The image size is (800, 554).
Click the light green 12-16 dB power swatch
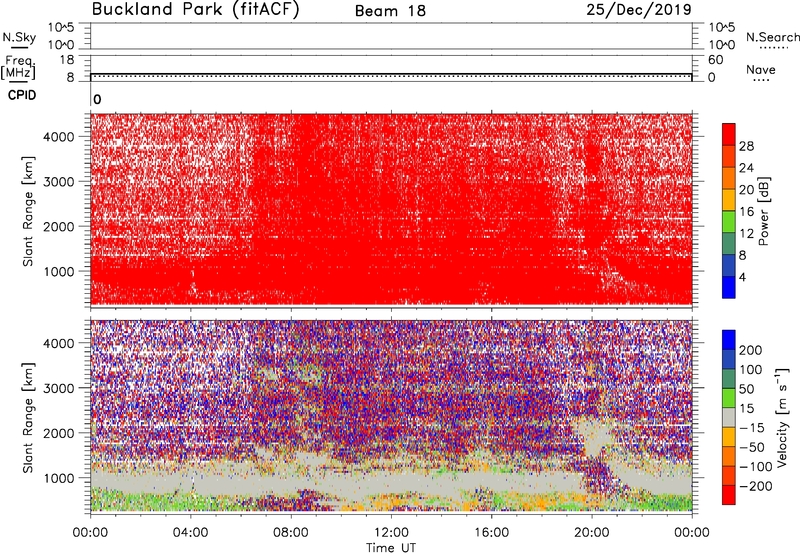pyautogui.click(x=729, y=222)
